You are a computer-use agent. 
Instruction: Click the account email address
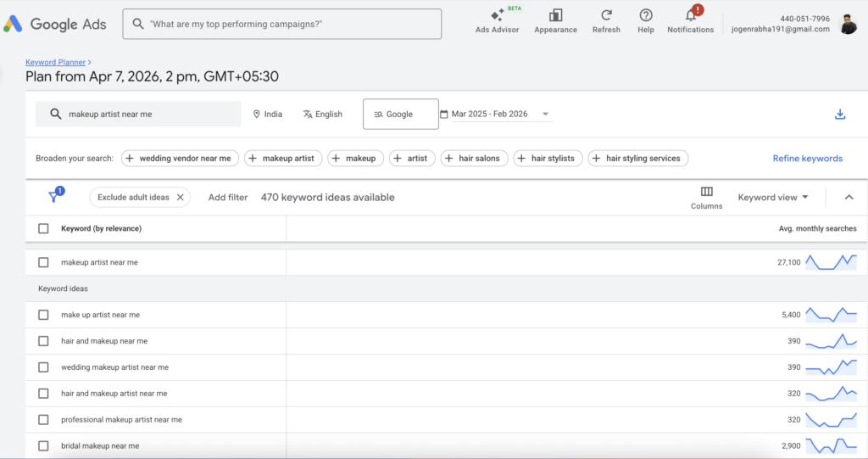(x=781, y=30)
